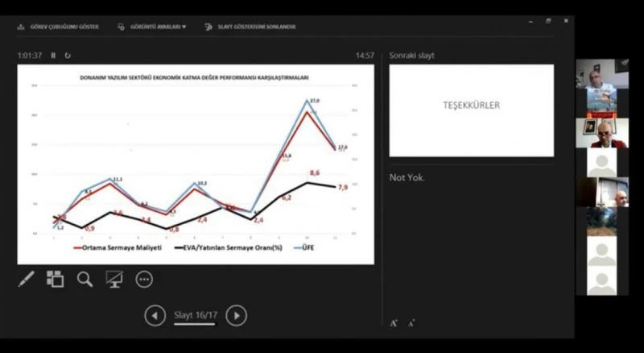Screen dimensions: 644x353
Task: Restart the presentation timer
Action: [68, 56]
